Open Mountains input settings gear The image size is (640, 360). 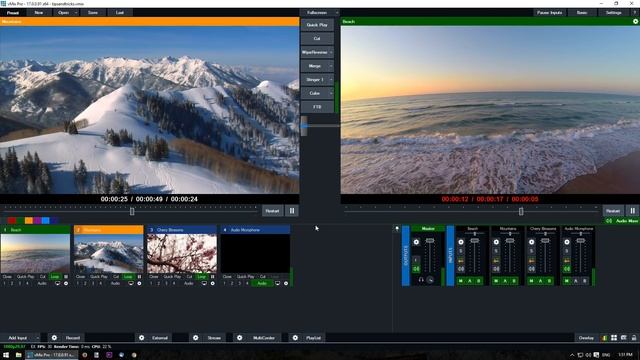(x=139, y=283)
